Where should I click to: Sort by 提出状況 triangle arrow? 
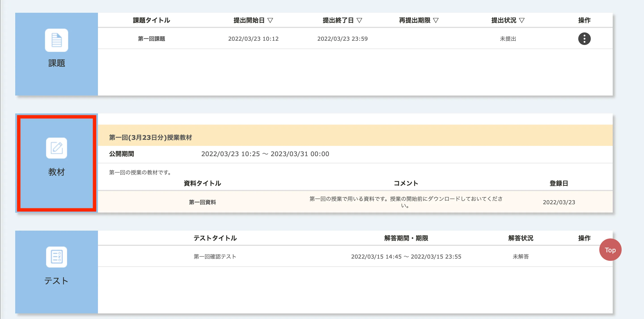(521, 20)
